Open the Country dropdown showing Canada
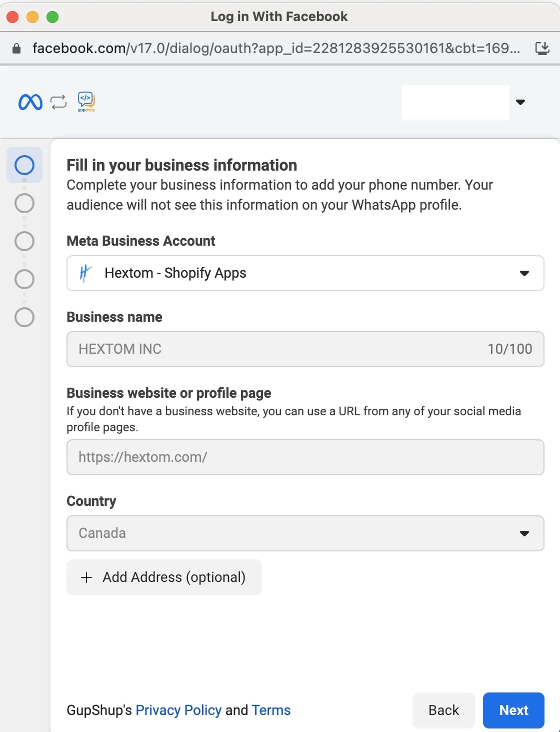The image size is (560, 732). pyautogui.click(x=305, y=533)
